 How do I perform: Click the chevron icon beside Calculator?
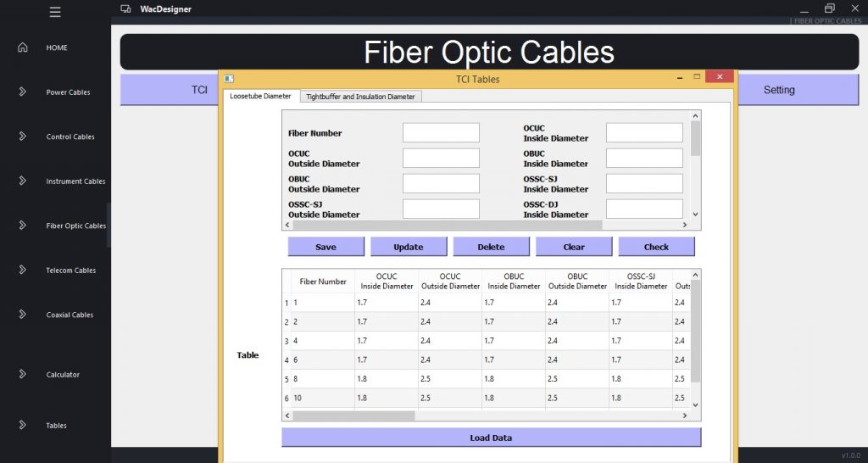23,374
